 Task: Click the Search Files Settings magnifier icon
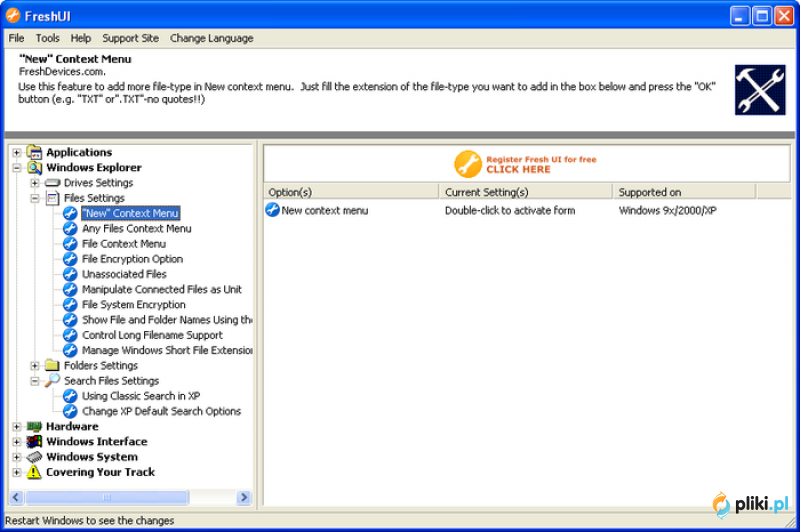pos(52,381)
